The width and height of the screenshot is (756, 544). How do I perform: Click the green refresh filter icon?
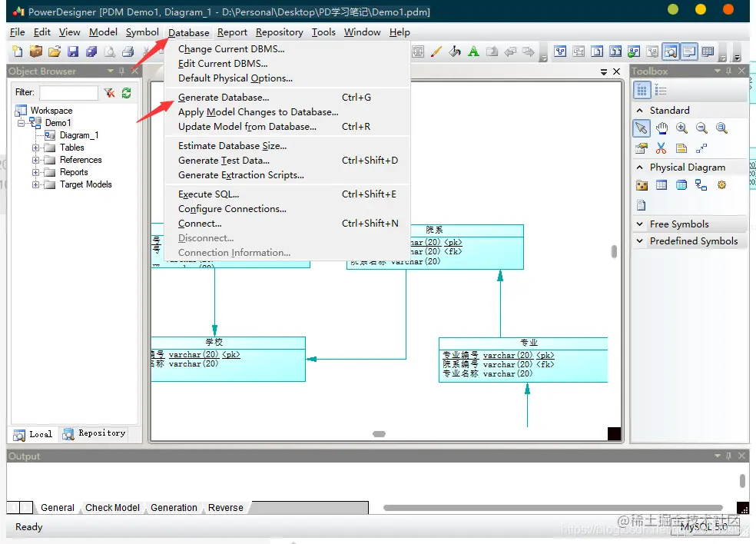(126, 93)
